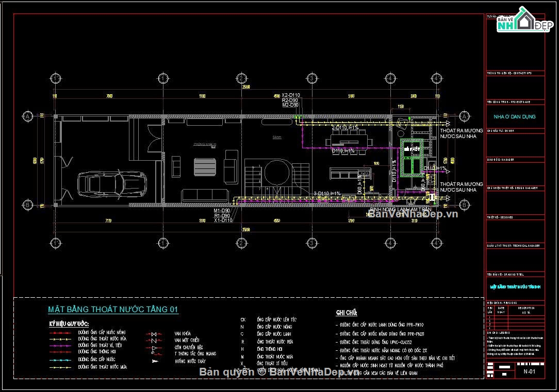
Task: Click the cyan ĐƯỜNG ỐNG CẤP NƯỚC legend line
Action: [60, 360]
